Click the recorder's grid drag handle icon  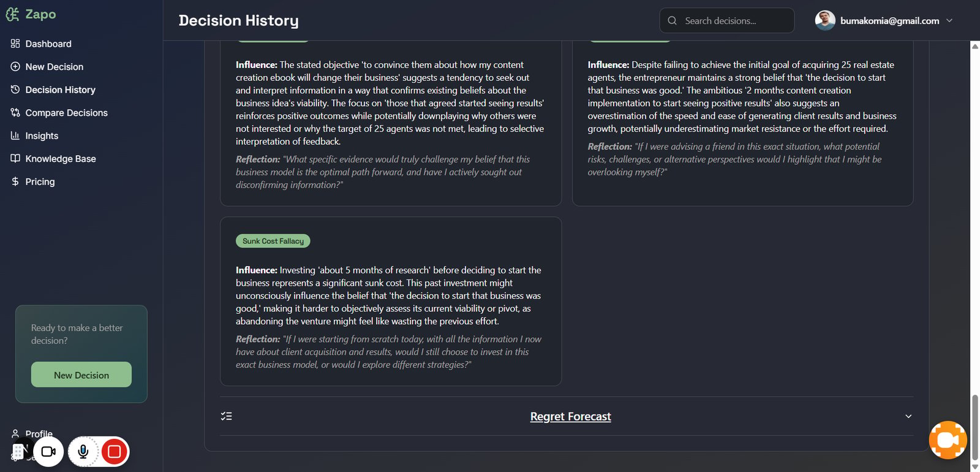[x=18, y=452]
